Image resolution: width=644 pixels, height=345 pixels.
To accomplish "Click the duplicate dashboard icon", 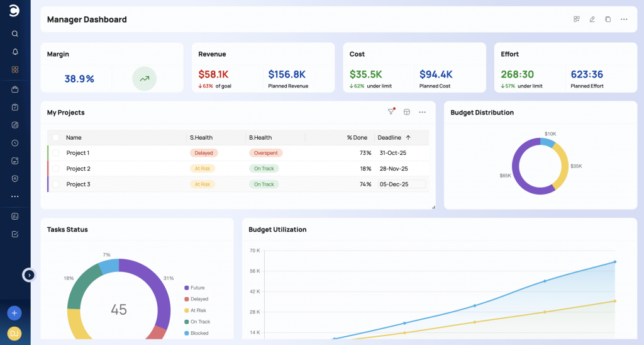I will (x=608, y=20).
